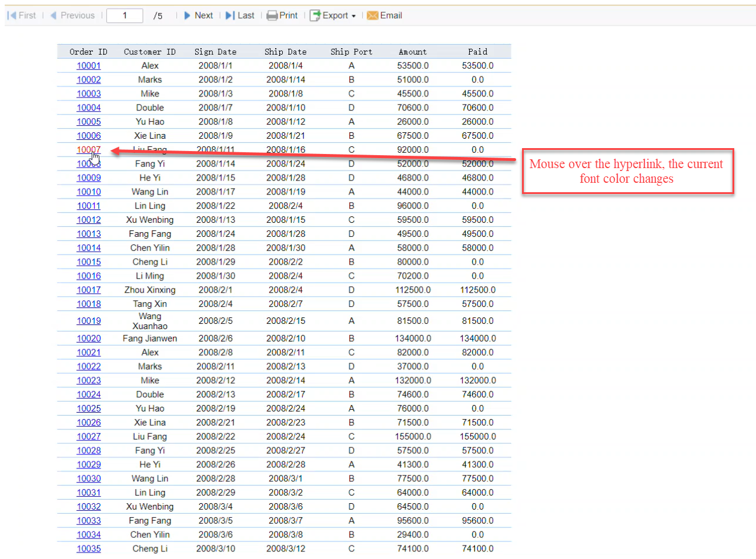This screenshot has height=559, width=756.
Task: Click the Order ID column header
Action: coord(89,52)
